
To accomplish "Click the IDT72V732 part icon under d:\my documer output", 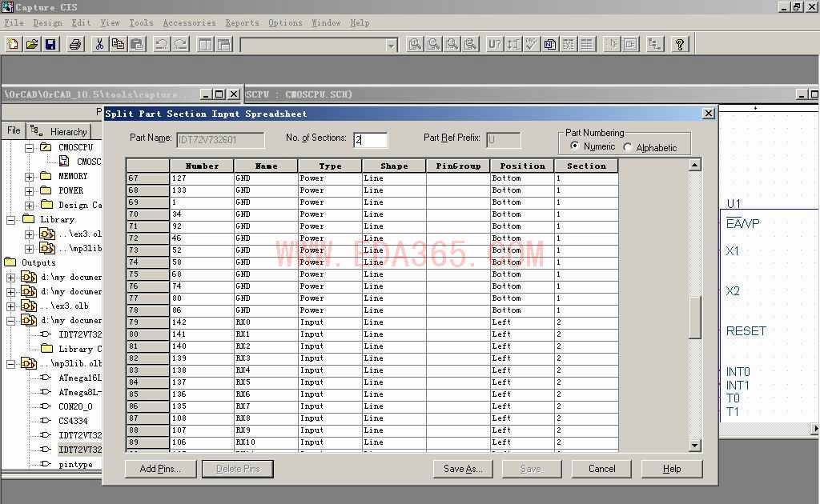I will tap(46, 334).
